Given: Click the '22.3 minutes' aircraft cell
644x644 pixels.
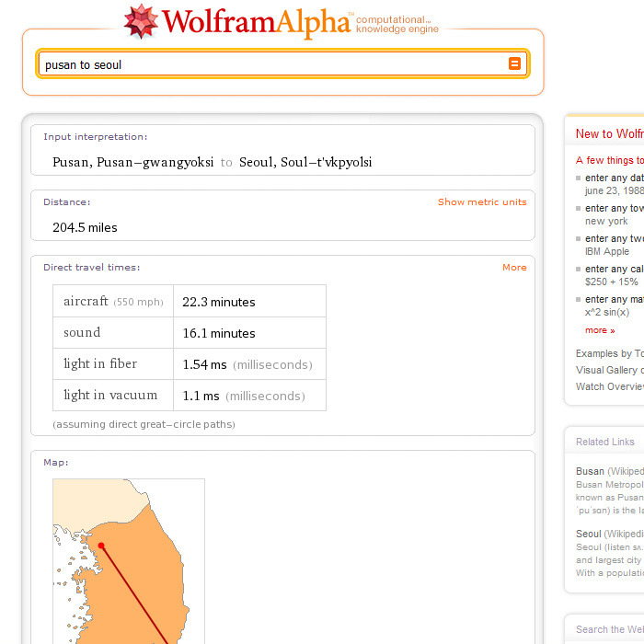Looking at the screenshot, I should click(249, 301).
